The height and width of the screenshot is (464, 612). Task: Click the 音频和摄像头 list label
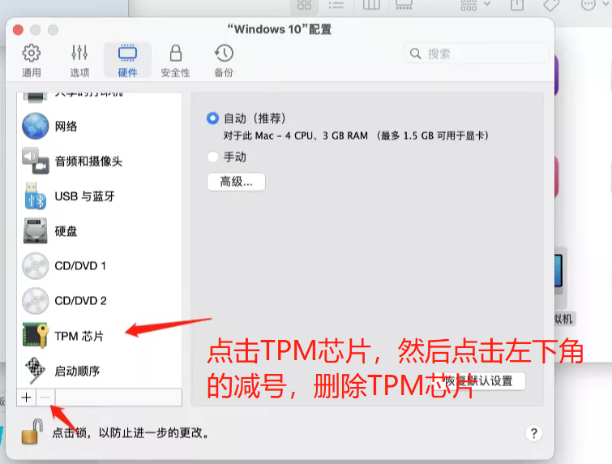coord(89,161)
